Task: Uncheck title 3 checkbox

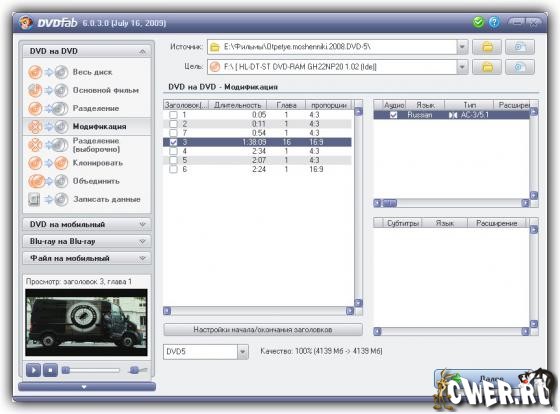Action: (x=173, y=142)
